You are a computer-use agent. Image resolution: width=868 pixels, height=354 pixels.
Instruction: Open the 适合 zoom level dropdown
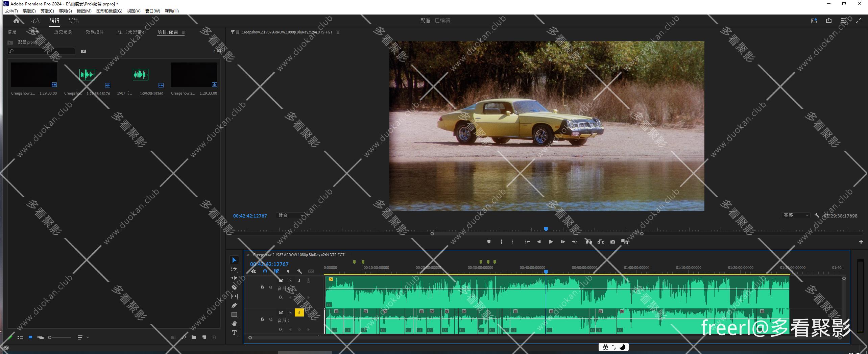click(289, 216)
